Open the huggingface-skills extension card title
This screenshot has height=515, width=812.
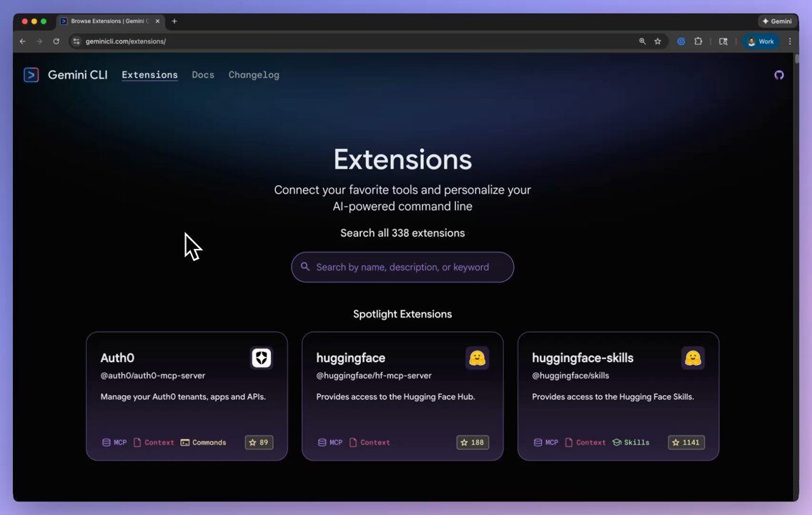coord(583,358)
